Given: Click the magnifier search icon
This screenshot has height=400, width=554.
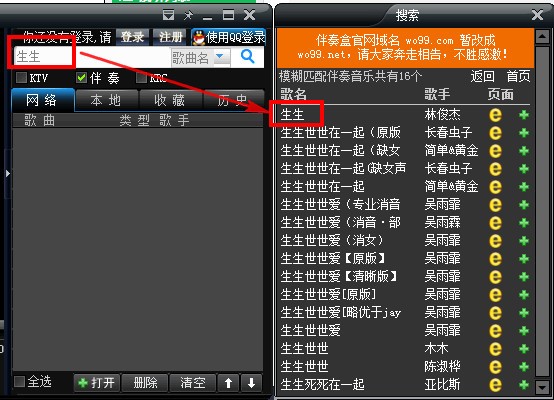Looking at the screenshot, I should click(x=247, y=56).
